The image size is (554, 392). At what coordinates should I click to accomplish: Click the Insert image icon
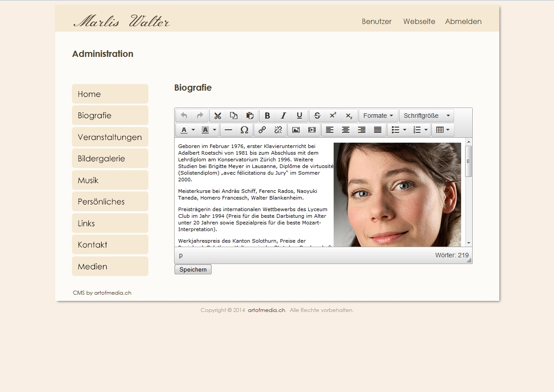pos(296,130)
